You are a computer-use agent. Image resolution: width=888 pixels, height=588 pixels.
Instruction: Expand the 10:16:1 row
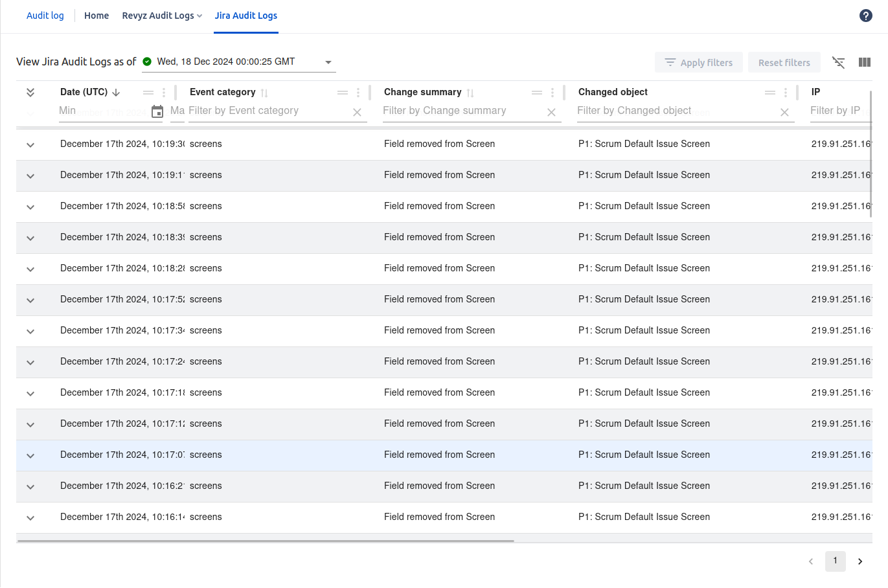30,517
